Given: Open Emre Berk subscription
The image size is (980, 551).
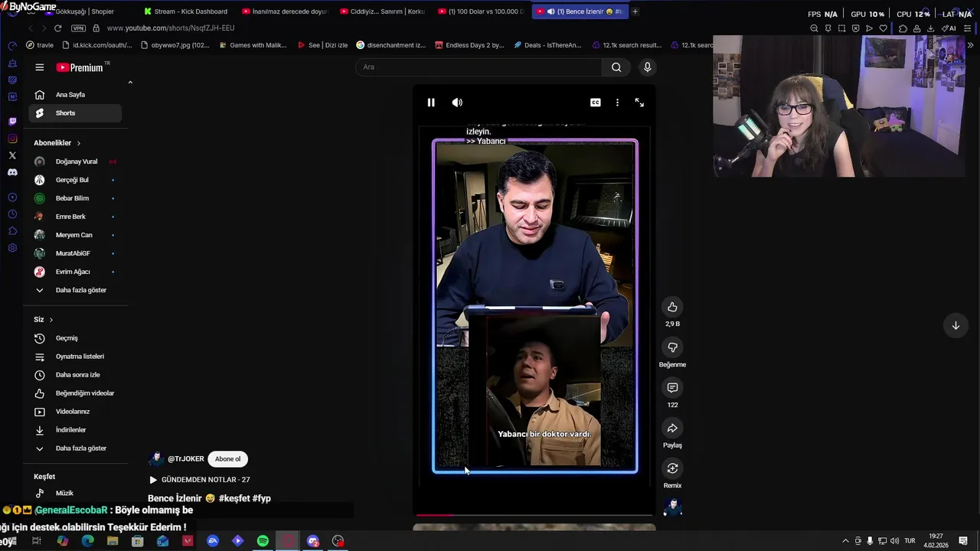Looking at the screenshot, I should [75, 217].
